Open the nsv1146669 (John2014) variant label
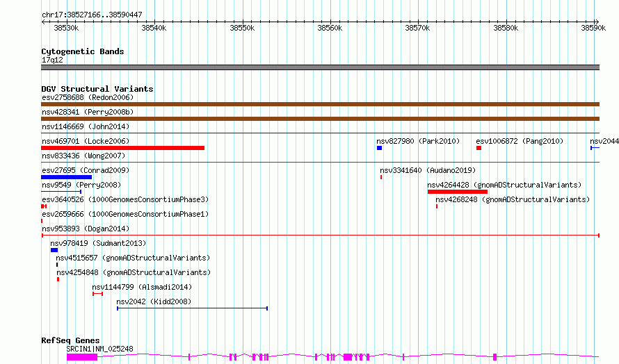 click(86, 126)
